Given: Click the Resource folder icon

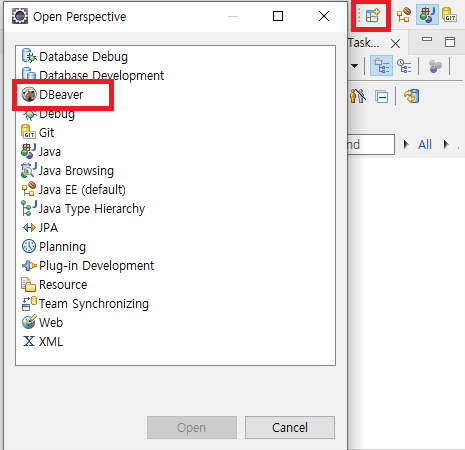Looking at the screenshot, I should 29,284.
